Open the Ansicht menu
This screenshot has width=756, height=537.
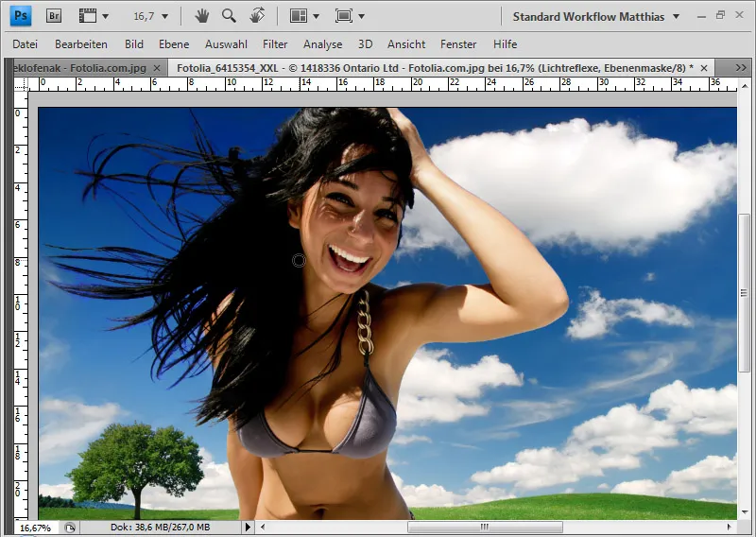click(406, 44)
